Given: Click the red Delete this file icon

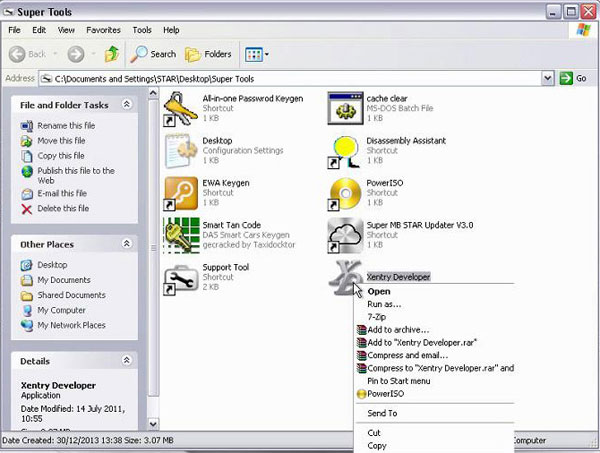Looking at the screenshot, I should 27,209.
